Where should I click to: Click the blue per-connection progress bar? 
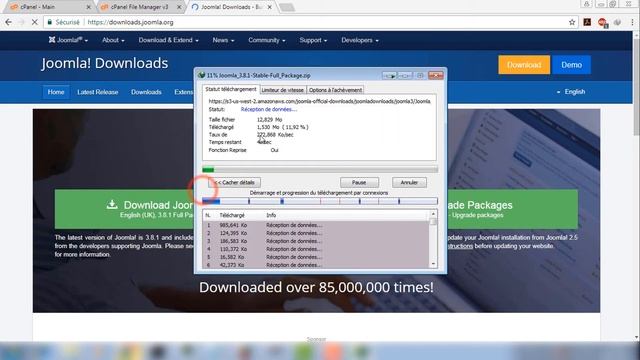[x=320, y=201]
